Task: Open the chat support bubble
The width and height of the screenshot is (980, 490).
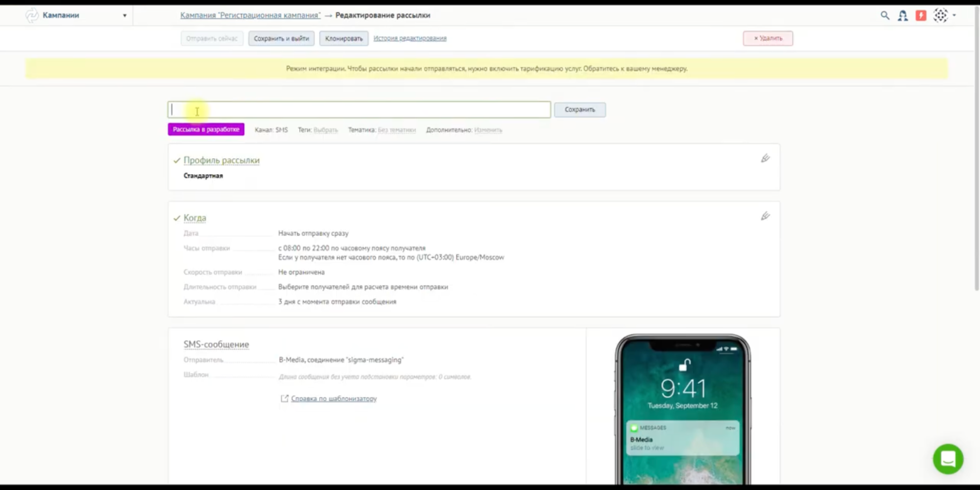Action: pyautogui.click(x=948, y=459)
